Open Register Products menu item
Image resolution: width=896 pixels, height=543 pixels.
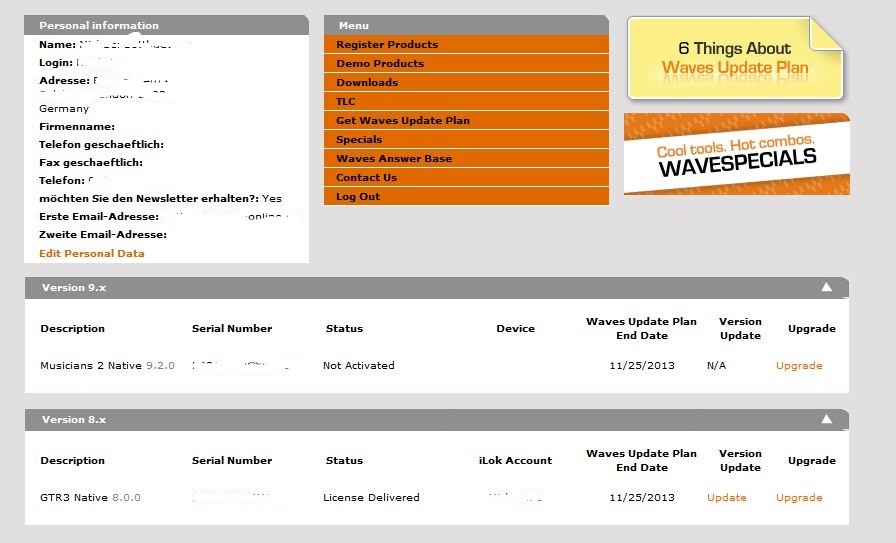point(466,45)
